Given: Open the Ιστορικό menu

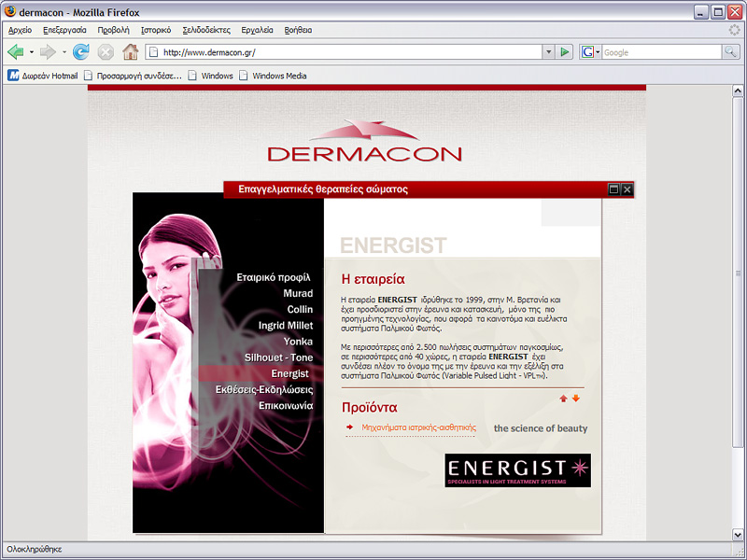Looking at the screenshot, I should point(156,30).
